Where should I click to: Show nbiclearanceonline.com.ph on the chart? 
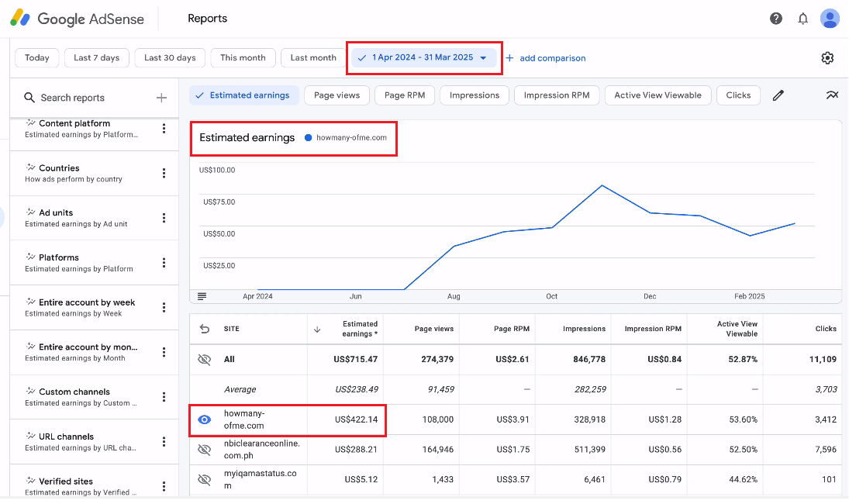(204, 449)
